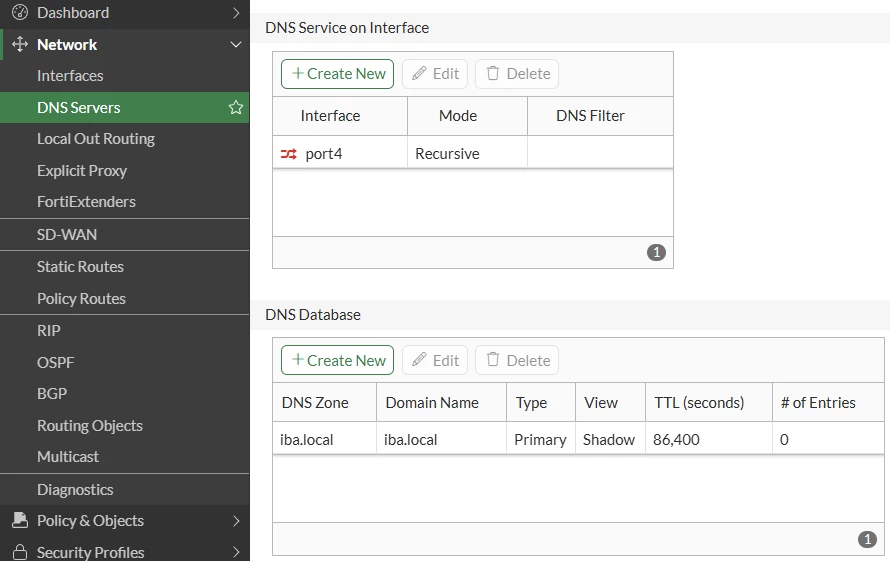This screenshot has height=561, width=890.
Task: Expand the Policy & Objects chevron
Action: point(236,521)
